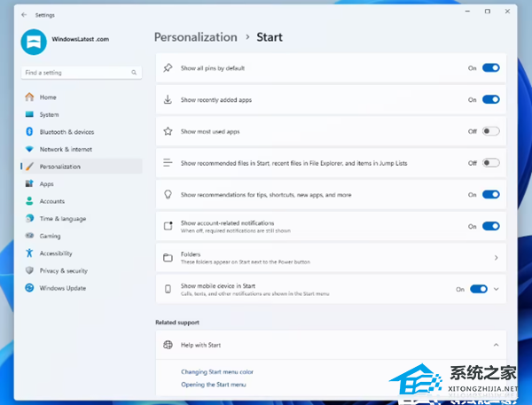
Task: Click the Home house icon in sidebar
Action: [x=29, y=97]
